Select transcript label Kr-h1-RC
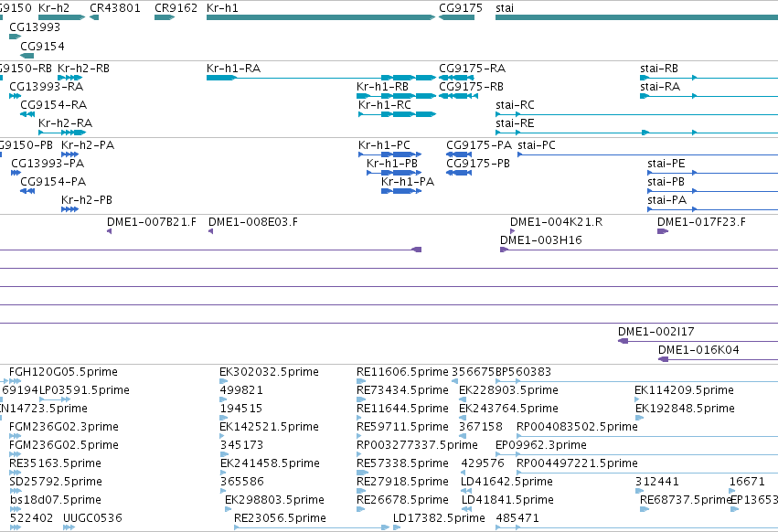This screenshot has width=778, height=532. [x=385, y=105]
